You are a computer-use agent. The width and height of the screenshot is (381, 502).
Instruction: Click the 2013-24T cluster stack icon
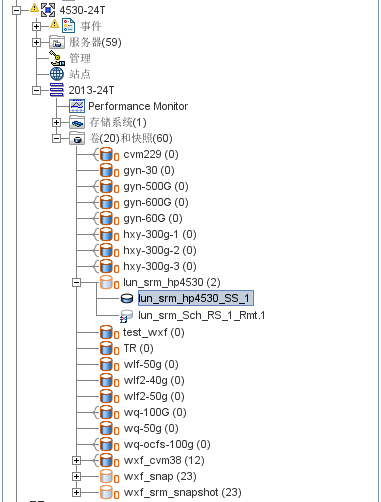tap(56, 90)
